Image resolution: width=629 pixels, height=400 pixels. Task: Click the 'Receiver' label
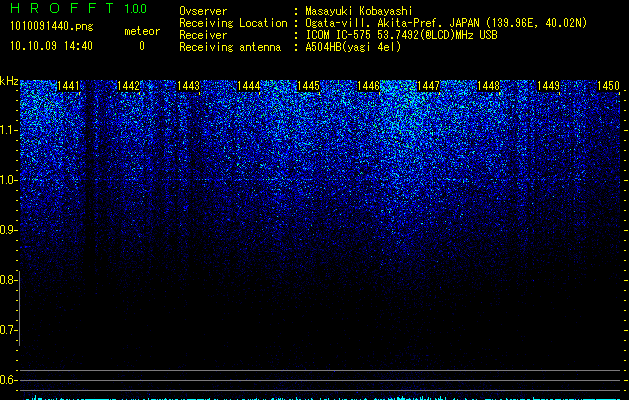(203, 35)
